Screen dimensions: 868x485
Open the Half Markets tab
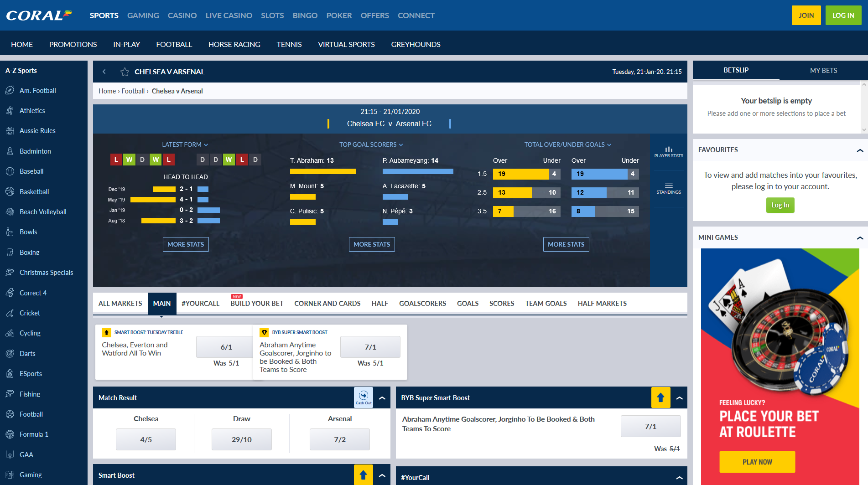(x=602, y=303)
